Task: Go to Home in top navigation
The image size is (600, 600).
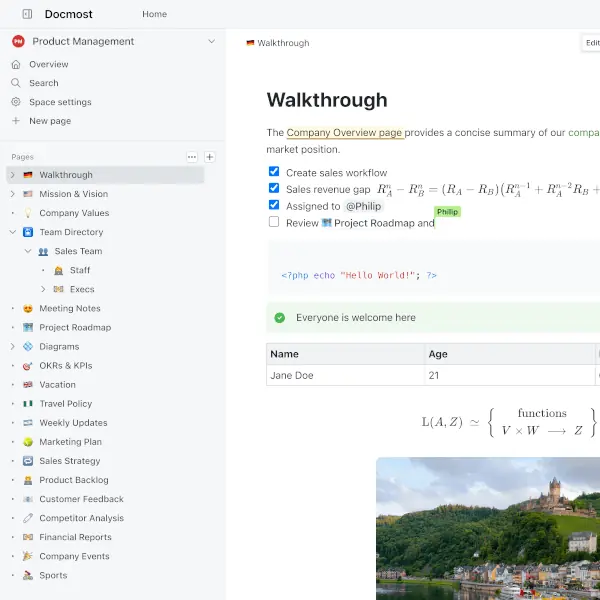Action: pyautogui.click(x=154, y=14)
